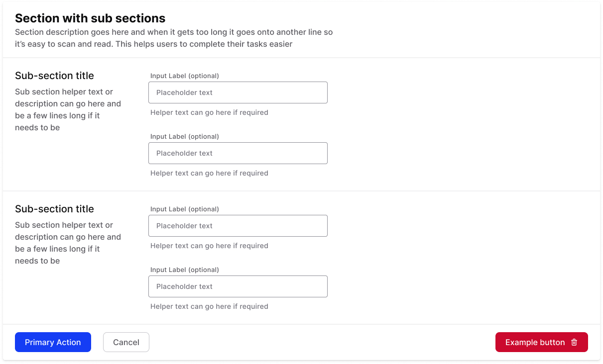Focus the first input in the bottom sub-section
This screenshot has height=364, width=603.
click(238, 226)
